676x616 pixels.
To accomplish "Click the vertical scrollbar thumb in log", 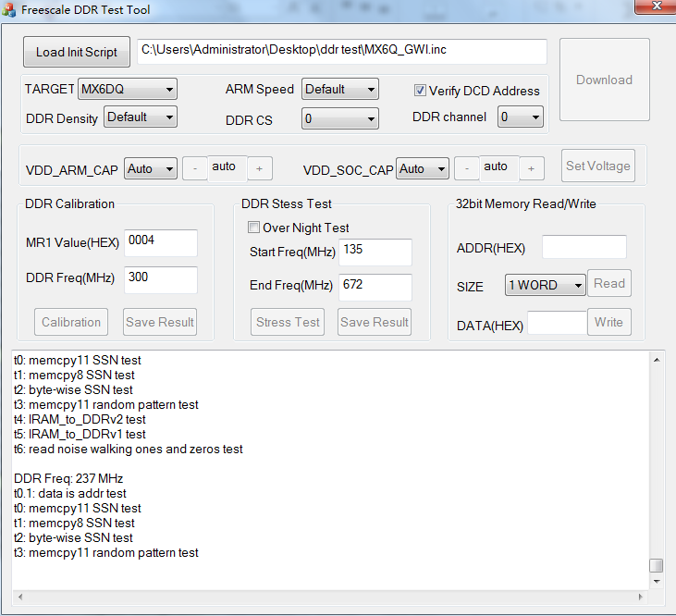I will 657,566.
